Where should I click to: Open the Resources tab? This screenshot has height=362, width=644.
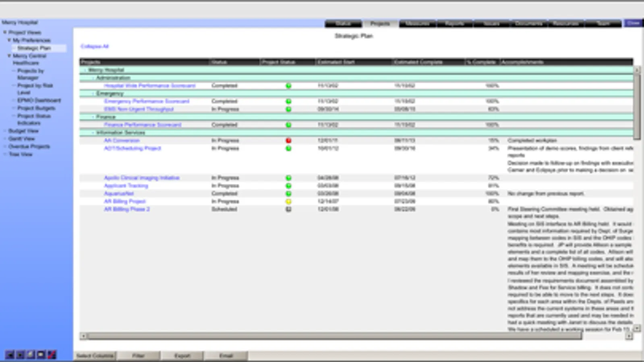[x=565, y=23]
